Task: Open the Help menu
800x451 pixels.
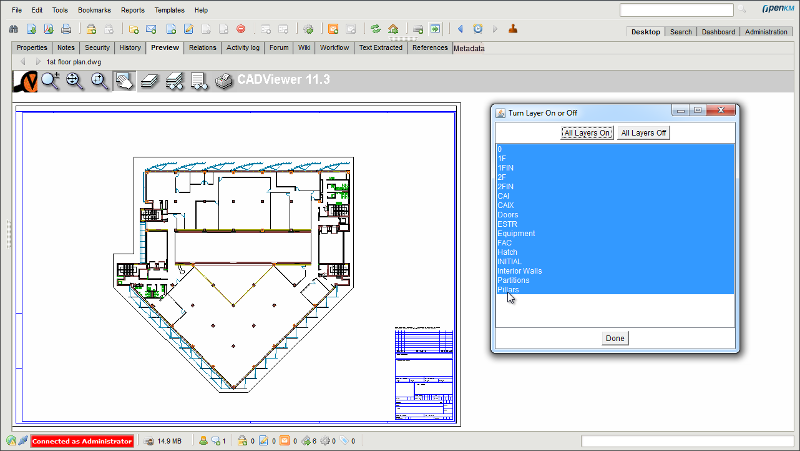Action: point(201,10)
